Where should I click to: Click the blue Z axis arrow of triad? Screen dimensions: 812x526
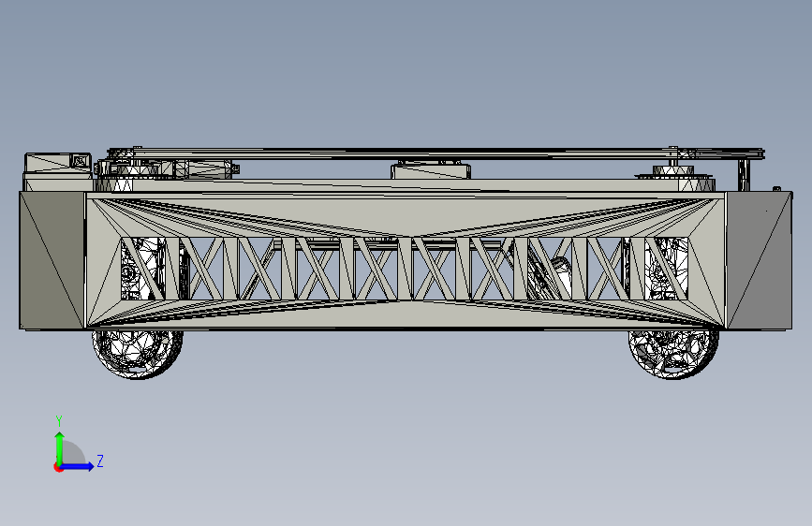coord(78,466)
